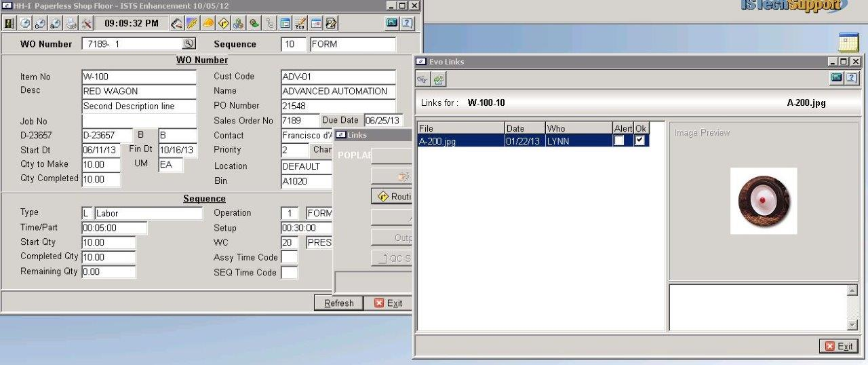Click the Due Date field 06/25/13

pyautogui.click(x=384, y=121)
